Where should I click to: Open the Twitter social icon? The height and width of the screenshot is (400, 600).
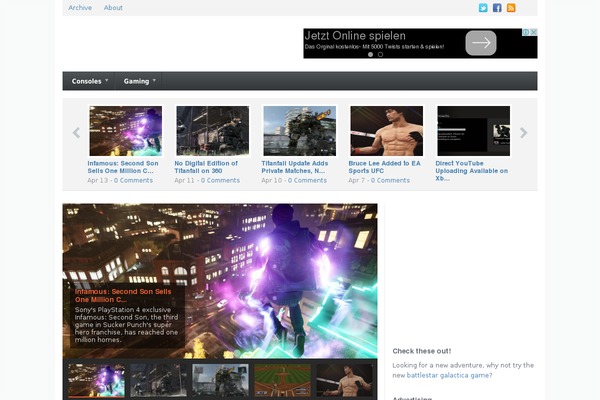coord(483,8)
